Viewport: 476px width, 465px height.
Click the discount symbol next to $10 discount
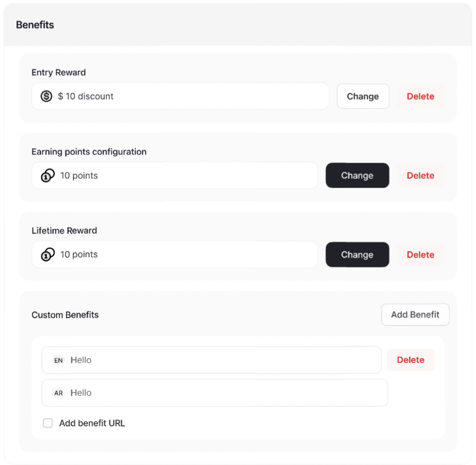coord(46,96)
